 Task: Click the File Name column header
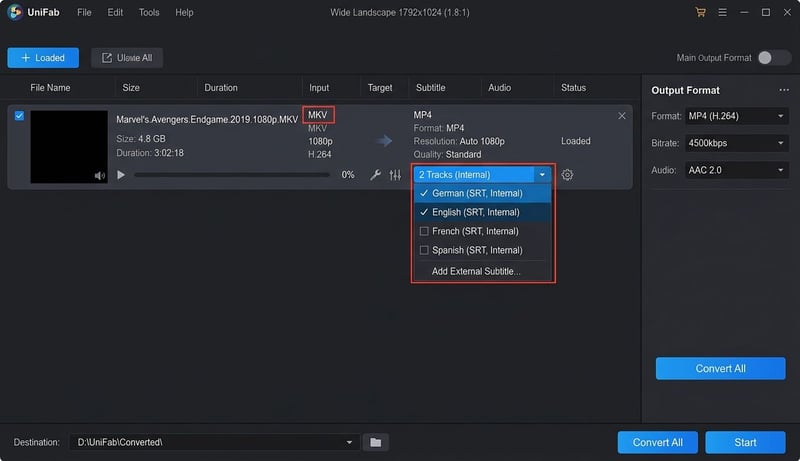click(50, 88)
